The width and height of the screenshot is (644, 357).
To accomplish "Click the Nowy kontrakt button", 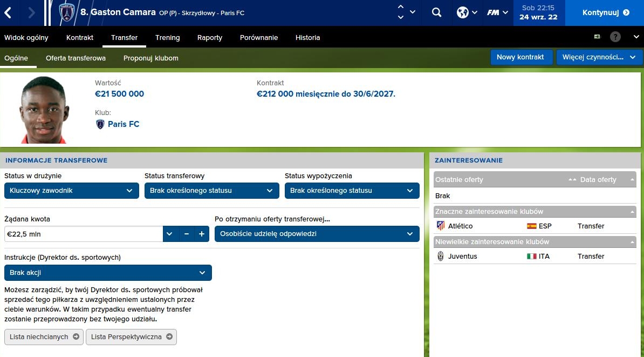I will [521, 57].
